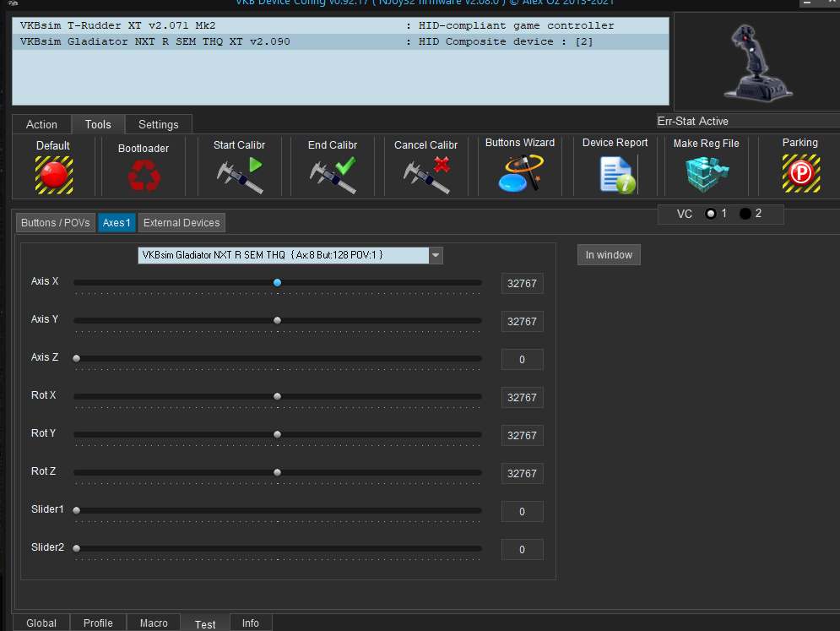This screenshot has width=840, height=631.
Task: Open the Macro bottom tab
Action: [154, 623]
